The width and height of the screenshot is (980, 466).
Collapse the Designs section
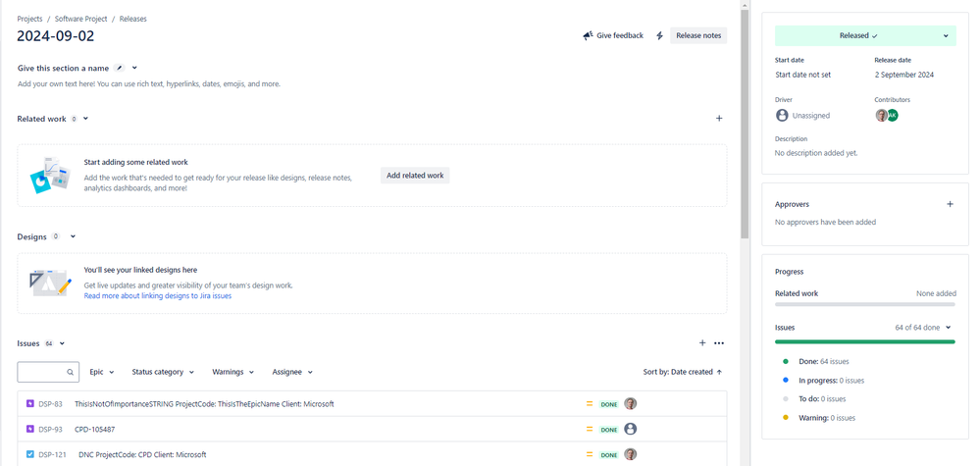tap(74, 236)
